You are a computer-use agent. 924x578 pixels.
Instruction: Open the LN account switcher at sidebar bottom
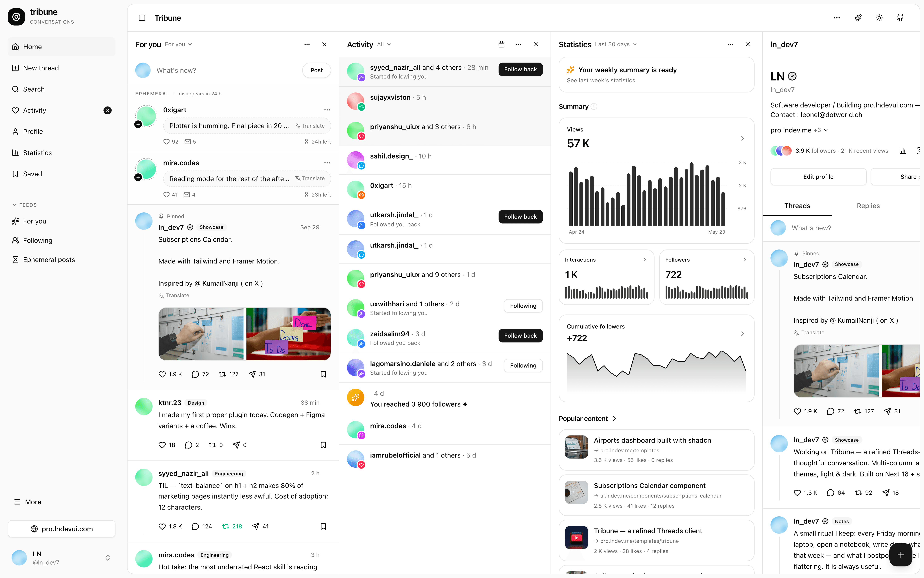point(62,558)
